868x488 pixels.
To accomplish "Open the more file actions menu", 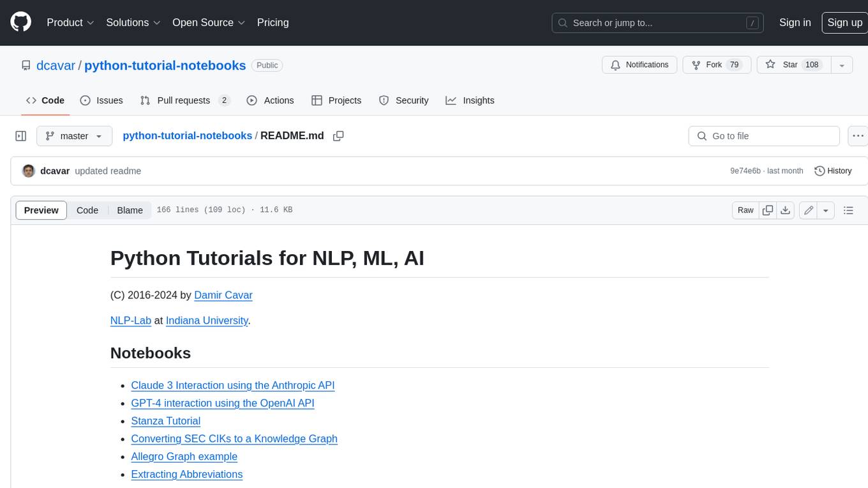I will (858, 136).
